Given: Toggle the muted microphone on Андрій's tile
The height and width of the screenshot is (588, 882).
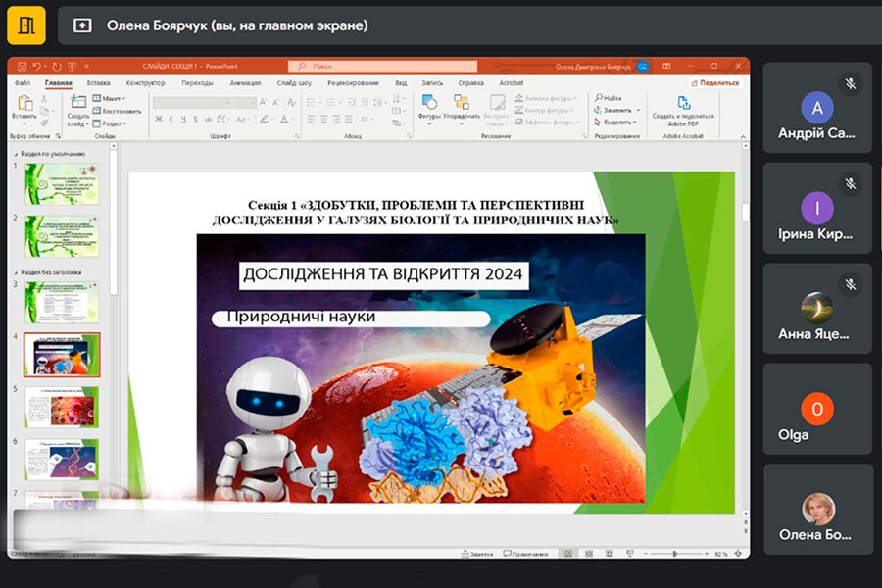Looking at the screenshot, I should [851, 84].
